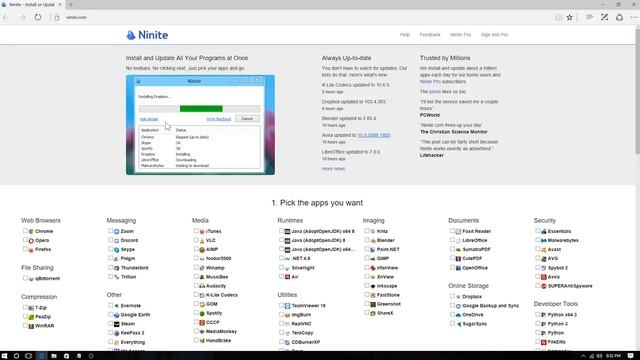The image size is (640, 360).
Task: Click the Thunderbird label
Action: click(134, 268)
